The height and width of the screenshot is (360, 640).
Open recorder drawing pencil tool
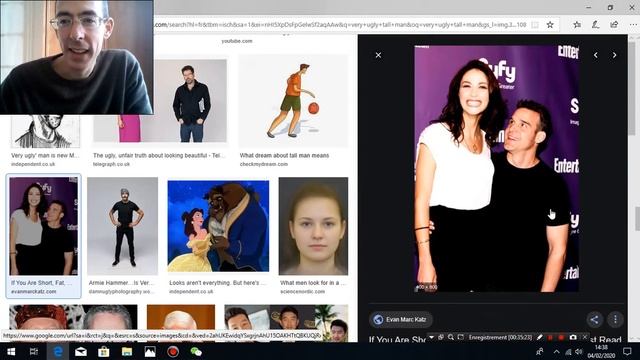pos(540,337)
